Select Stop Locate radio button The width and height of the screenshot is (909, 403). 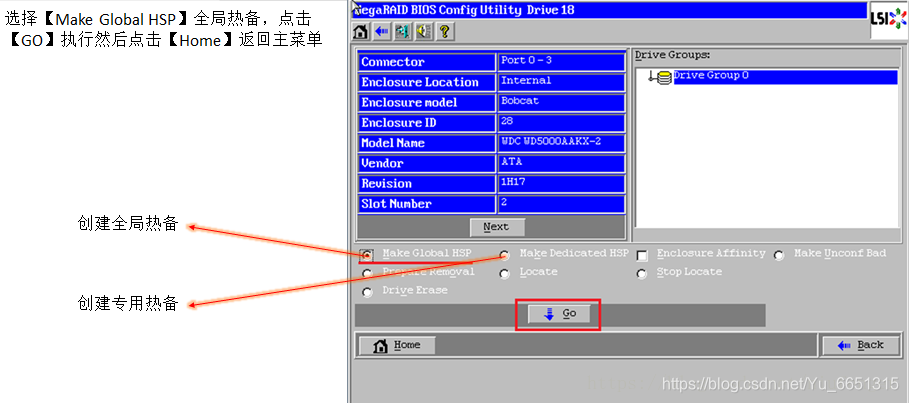[x=642, y=273]
